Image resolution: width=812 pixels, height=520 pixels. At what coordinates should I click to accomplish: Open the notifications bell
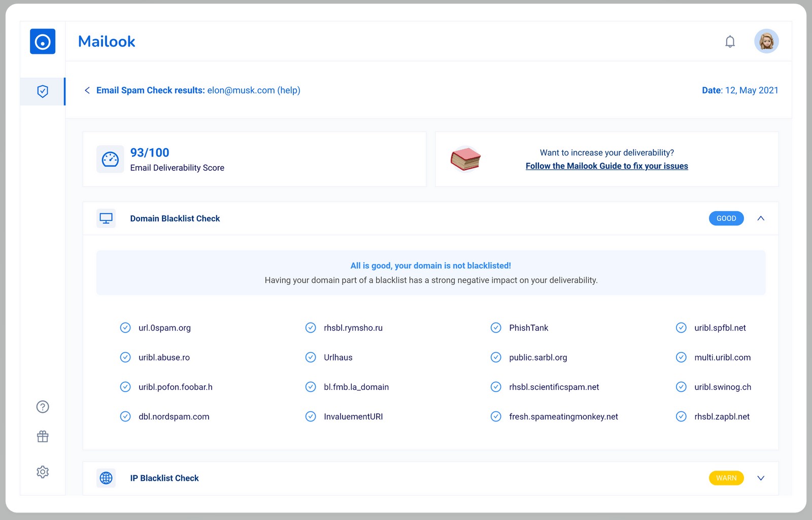[x=730, y=42]
